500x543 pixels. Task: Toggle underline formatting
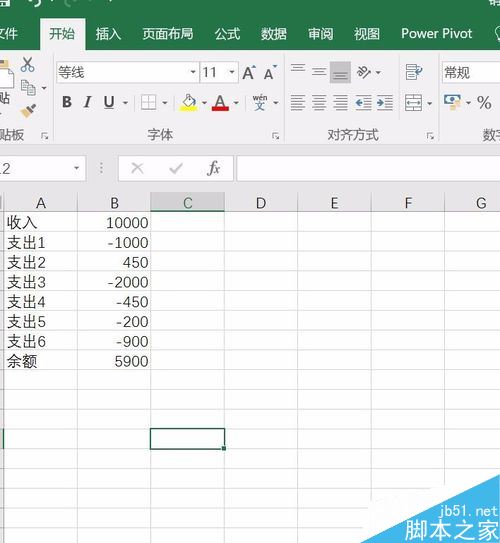(109, 103)
